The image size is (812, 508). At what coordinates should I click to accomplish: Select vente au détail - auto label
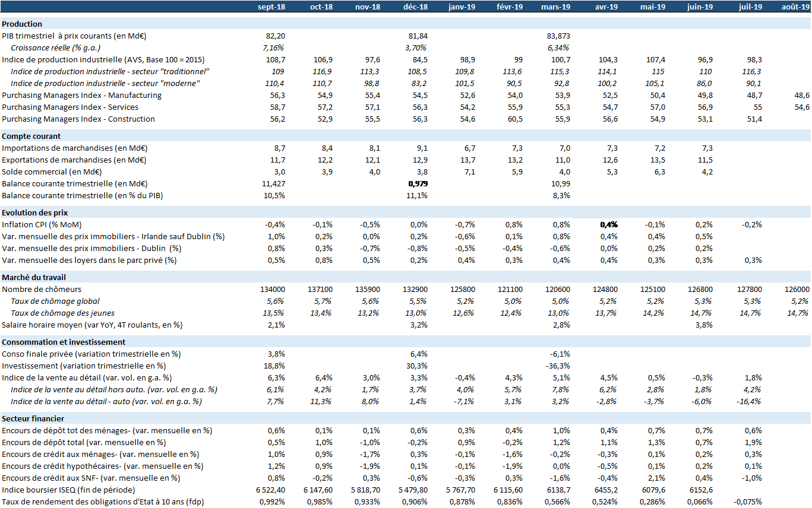(x=106, y=402)
